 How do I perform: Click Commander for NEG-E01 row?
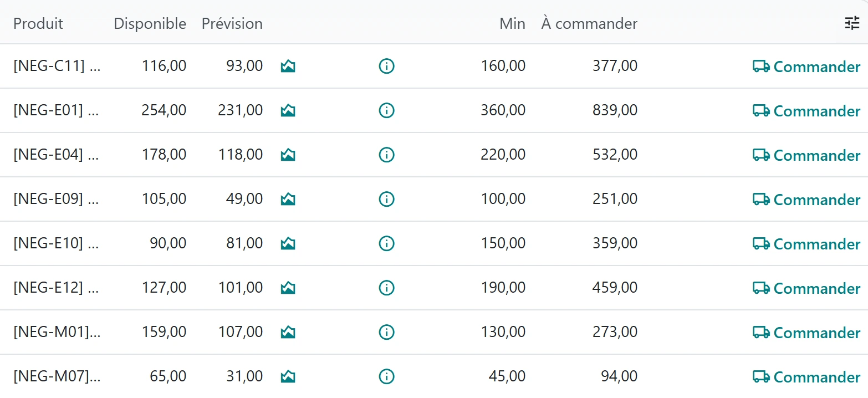806,111
